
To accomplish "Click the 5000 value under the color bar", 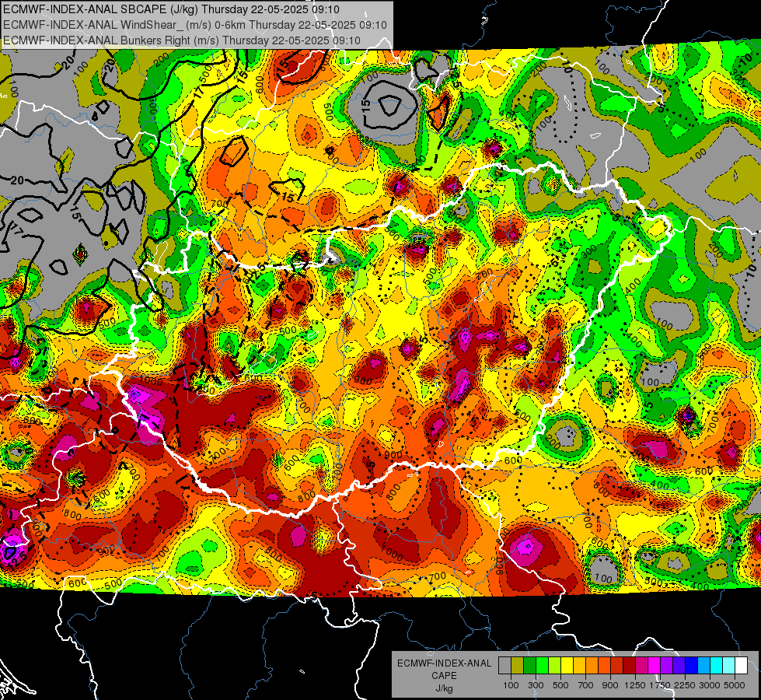I will (735, 685).
